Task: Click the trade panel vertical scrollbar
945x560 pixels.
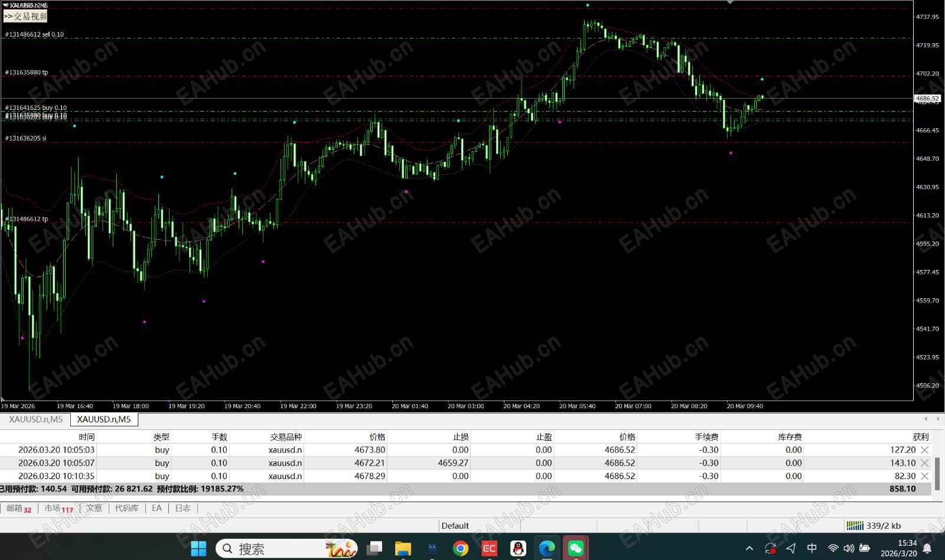Action: pos(937,473)
